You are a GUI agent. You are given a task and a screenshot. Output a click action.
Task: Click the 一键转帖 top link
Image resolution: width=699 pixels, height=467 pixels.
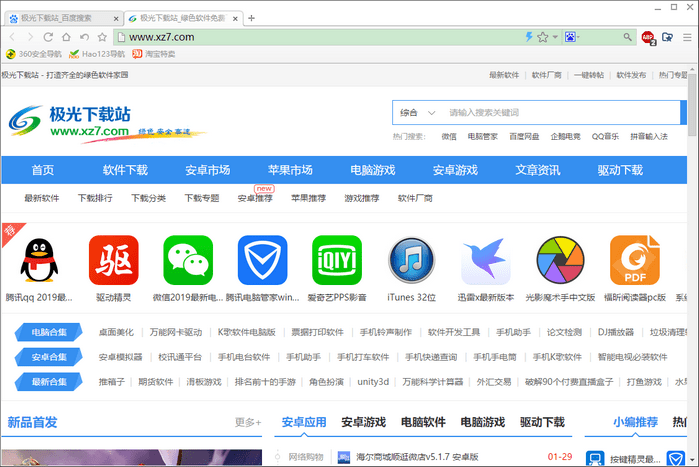click(x=589, y=75)
